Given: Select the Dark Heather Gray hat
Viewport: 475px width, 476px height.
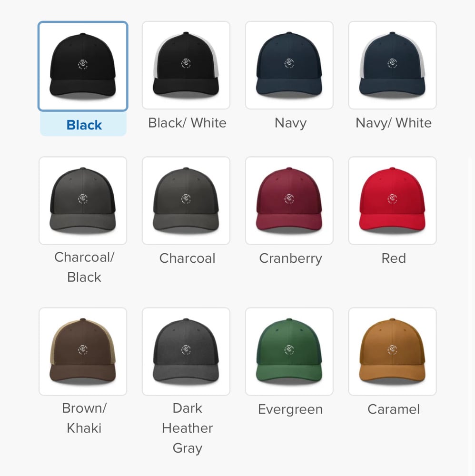Looking at the screenshot, I should [186, 351].
